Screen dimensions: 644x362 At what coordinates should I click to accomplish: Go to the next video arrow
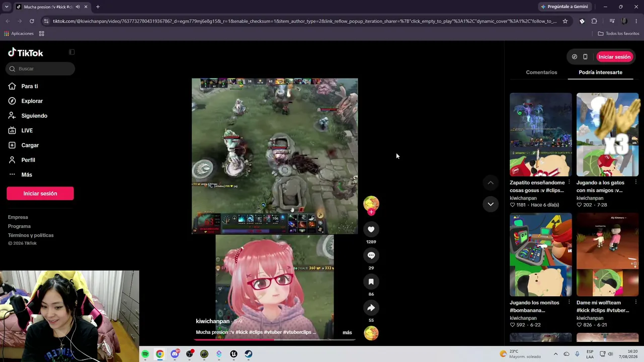click(491, 204)
